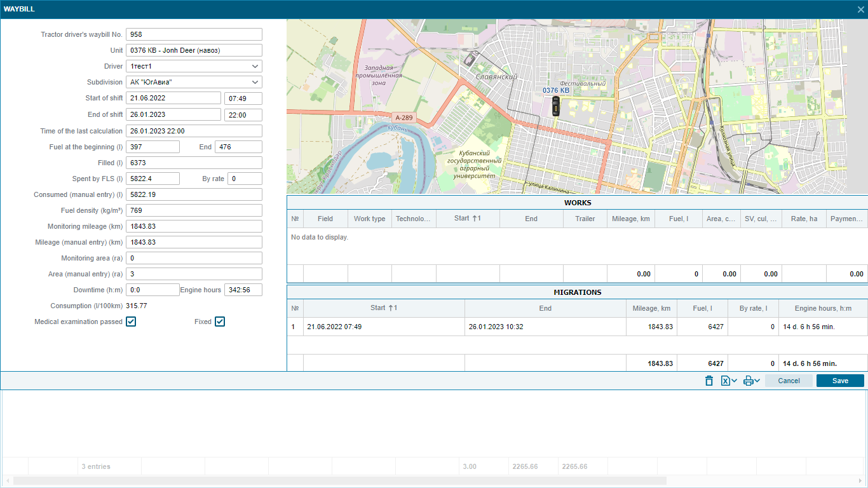Sort Migrations table by Start column
Screen dimensions: 868x488
click(x=384, y=308)
